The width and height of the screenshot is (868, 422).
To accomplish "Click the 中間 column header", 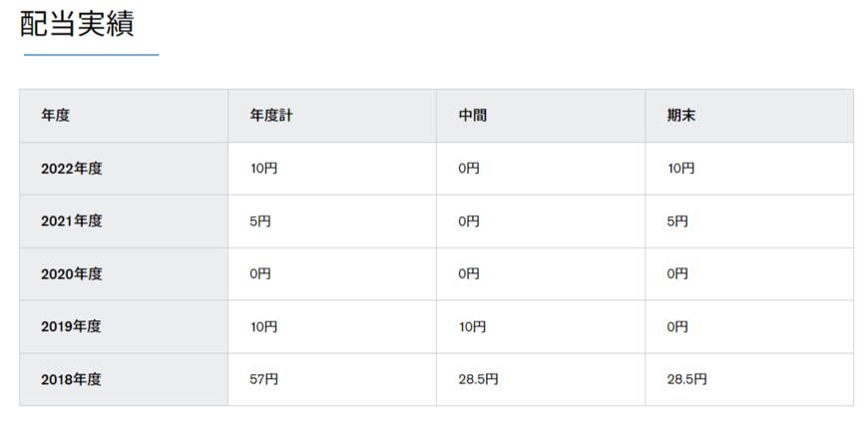I will (473, 116).
